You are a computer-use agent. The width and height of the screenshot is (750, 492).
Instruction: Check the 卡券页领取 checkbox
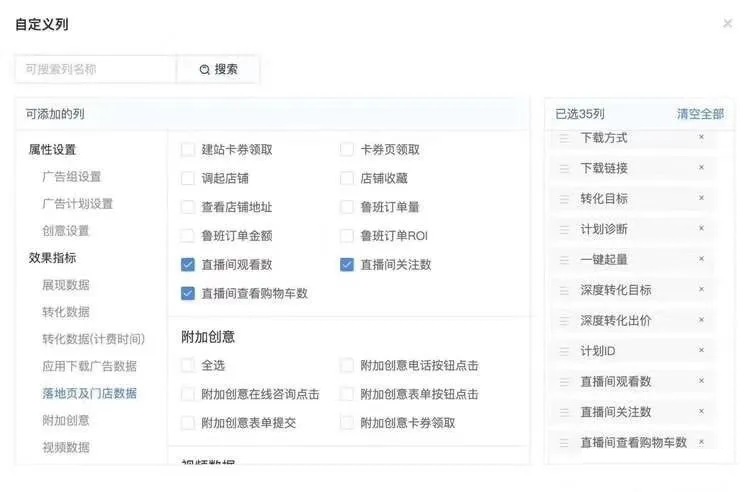pos(347,150)
